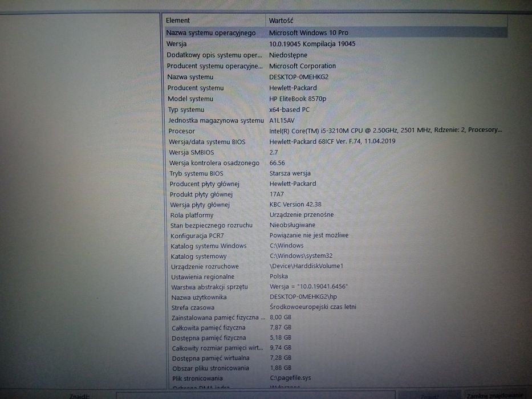This screenshot has width=532, height=399.
Task: Select value 'HP EliteBook 8570p'
Action: 298,99
